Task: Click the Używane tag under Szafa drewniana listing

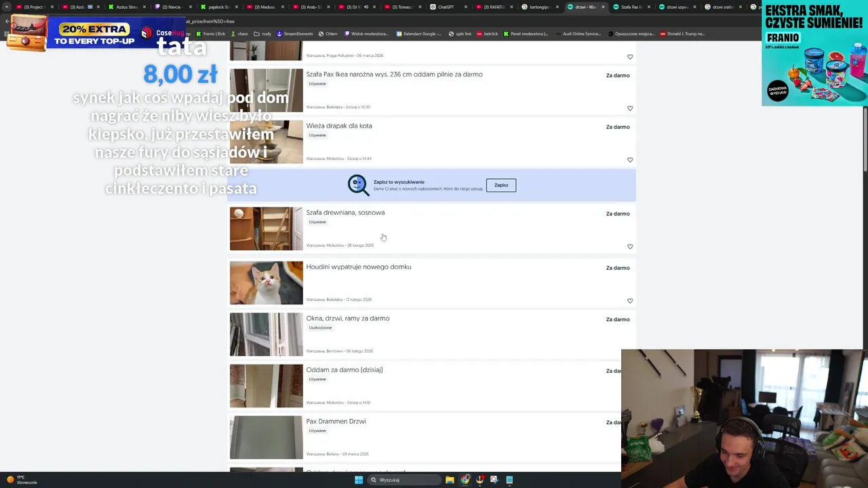Action: pyautogui.click(x=317, y=222)
